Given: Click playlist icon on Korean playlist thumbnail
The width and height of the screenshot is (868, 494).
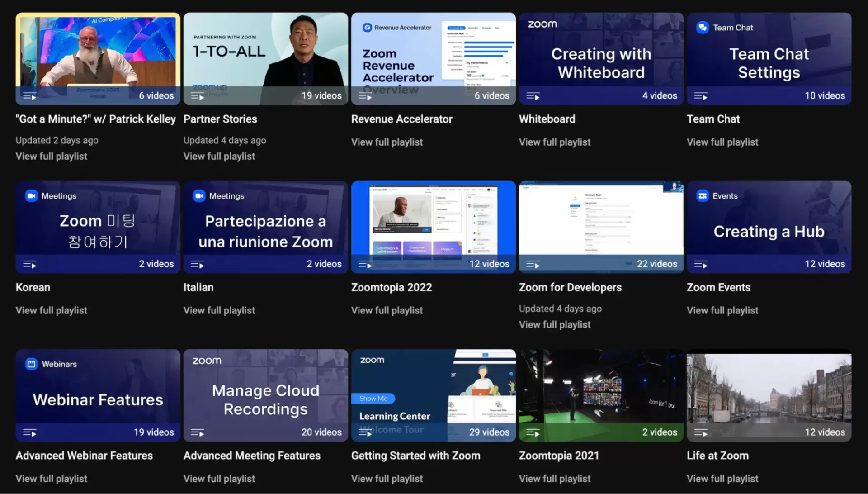Looking at the screenshot, I should click(x=30, y=264).
